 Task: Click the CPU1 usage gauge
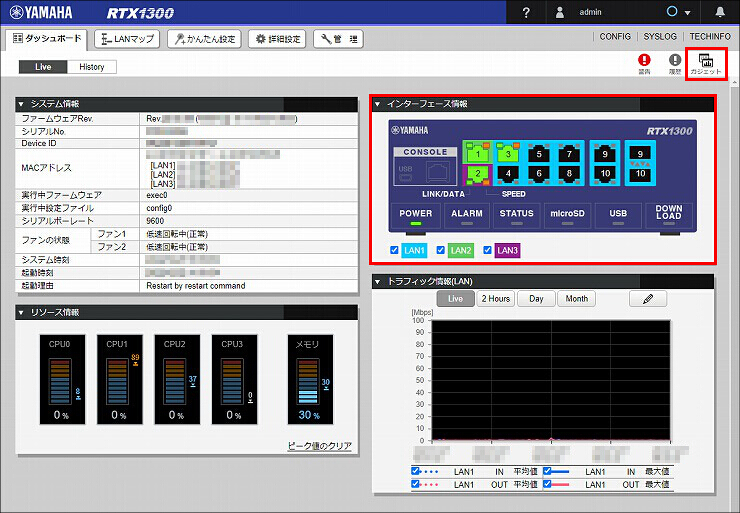pos(120,379)
